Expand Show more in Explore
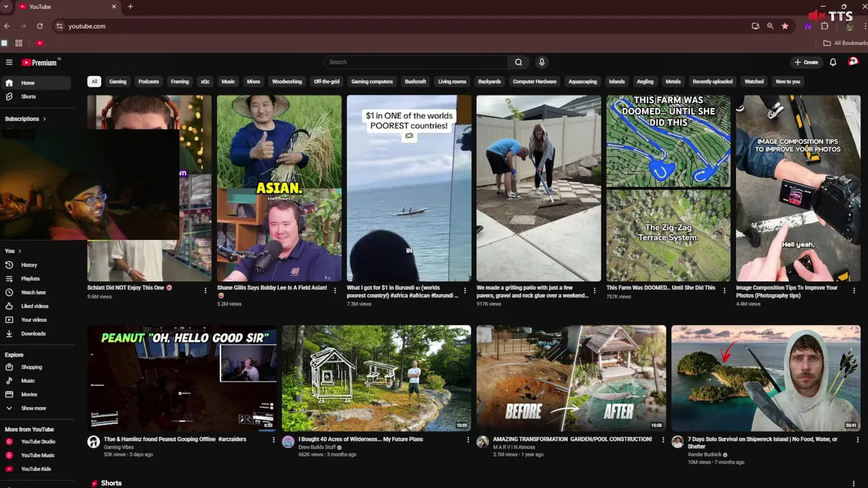Image resolution: width=868 pixels, height=488 pixels. click(35, 408)
